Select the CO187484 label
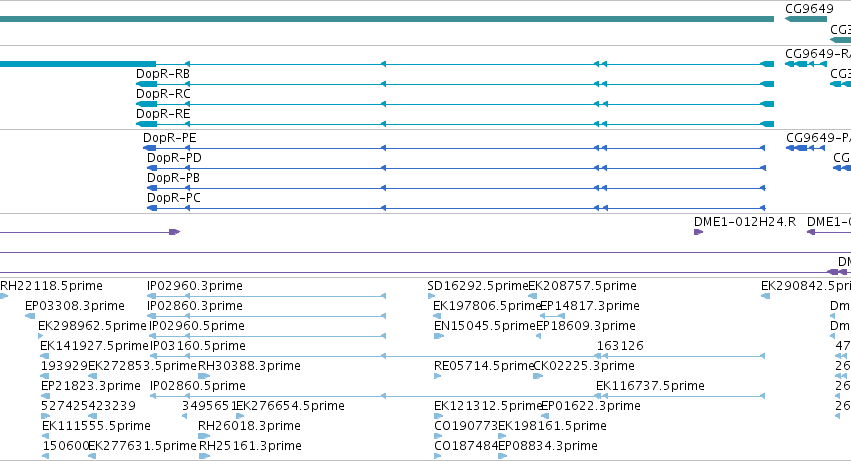The image size is (851, 461). click(466, 447)
